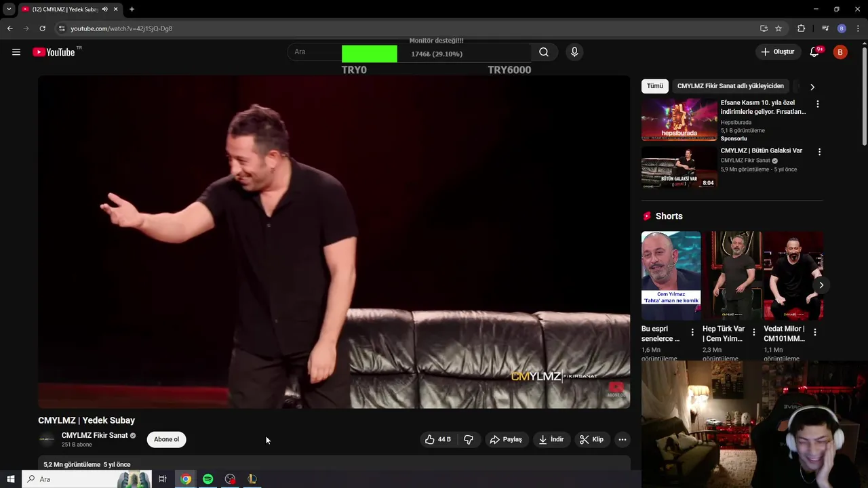This screenshot has height=488, width=868.
Task: Dislike the video with thumbs down
Action: pyautogui.click(x=469, y=439)
